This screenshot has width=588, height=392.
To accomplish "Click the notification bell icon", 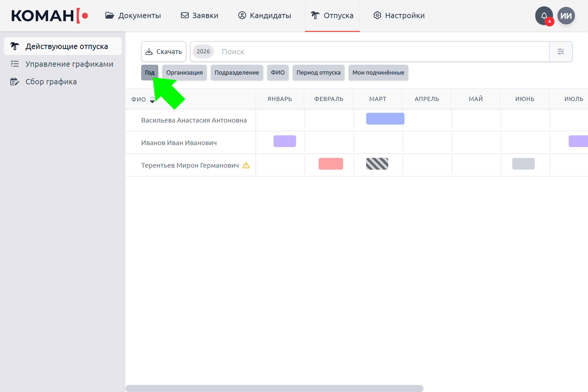I will click(x=544, y=16).
